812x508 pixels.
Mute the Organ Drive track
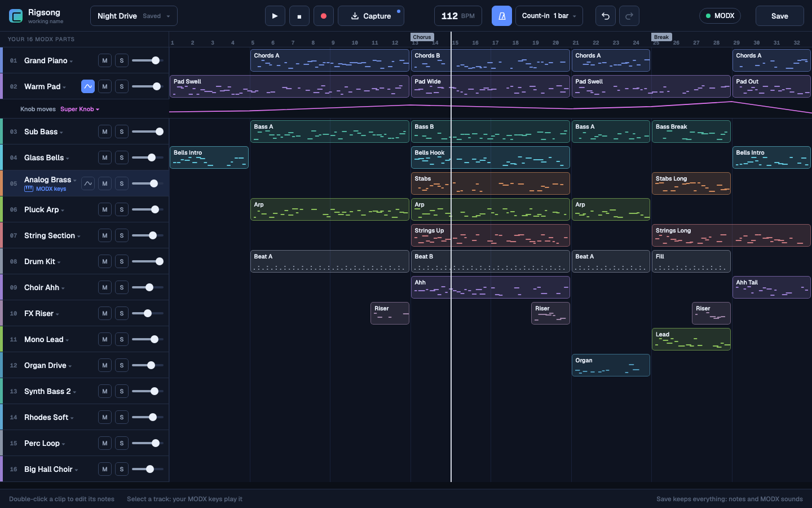pyautogui.click(x=105, y=365)
